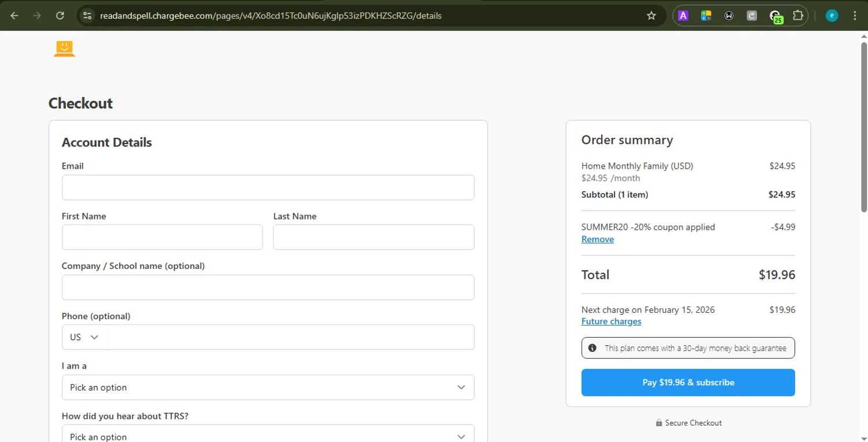Open the US phone country dropdown

[84, 337]
